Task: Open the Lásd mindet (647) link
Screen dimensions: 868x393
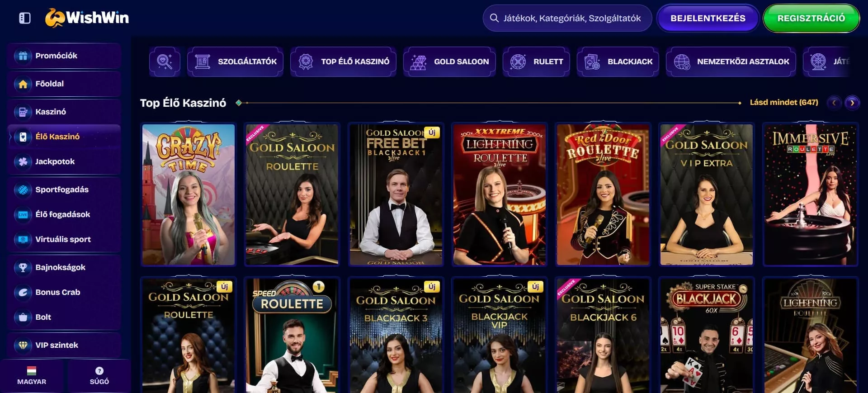Action: coord(784,102)
